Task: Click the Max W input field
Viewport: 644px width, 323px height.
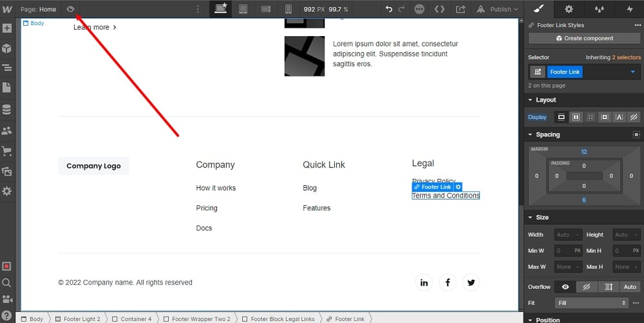Action: tap(568, 267)
